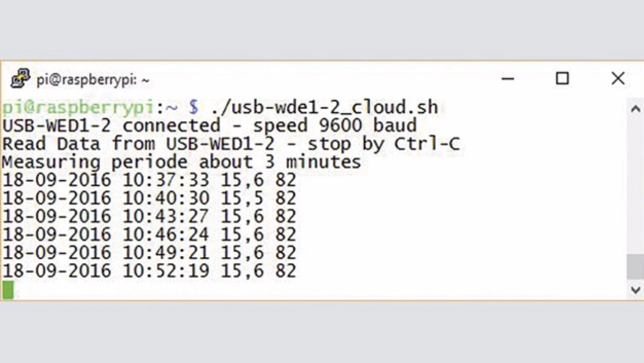The image size is (644, 363).
Task: Maximize the terminal window
Action: click(x=562, y=79)
